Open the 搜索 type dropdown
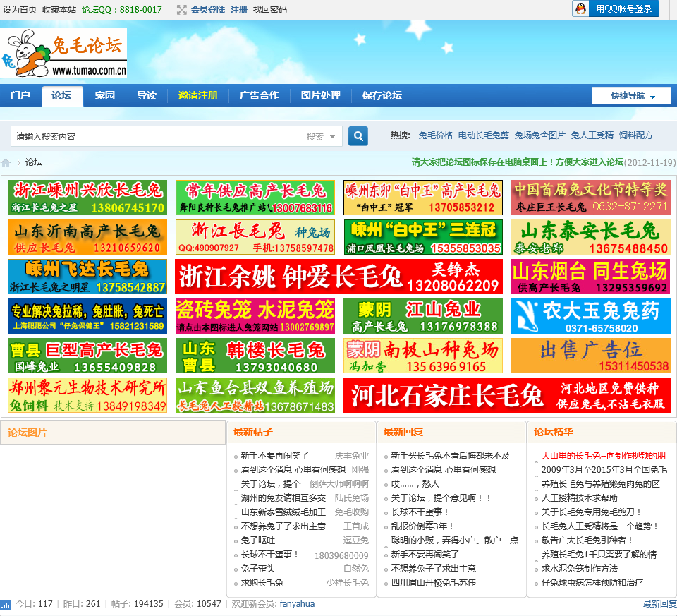The height and width of the screenshot is (616, 677). click(x=321, y=136)
